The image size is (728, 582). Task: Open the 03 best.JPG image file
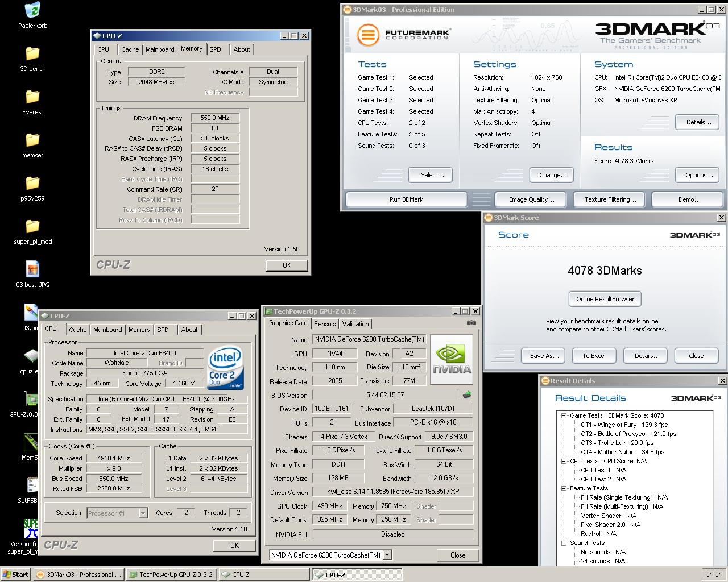[32, 269]
